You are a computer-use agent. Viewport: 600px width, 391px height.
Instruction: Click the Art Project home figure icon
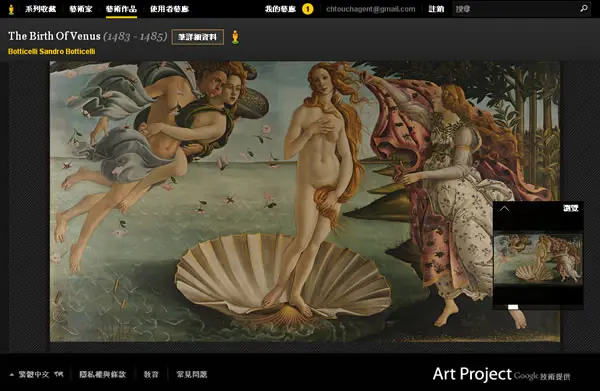pyautogui.click(x=11, y=9)
